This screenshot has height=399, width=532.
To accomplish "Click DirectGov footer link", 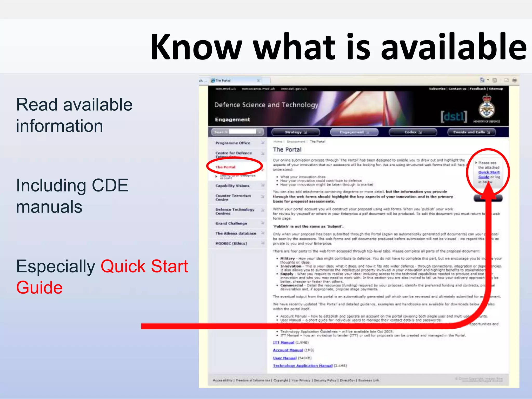I will pos(347,380).
